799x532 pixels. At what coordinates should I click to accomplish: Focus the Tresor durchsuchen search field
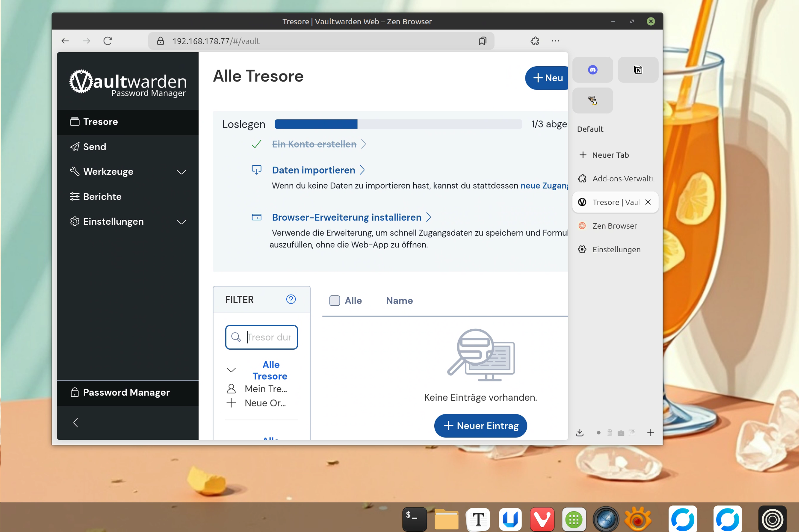point(269,337)
